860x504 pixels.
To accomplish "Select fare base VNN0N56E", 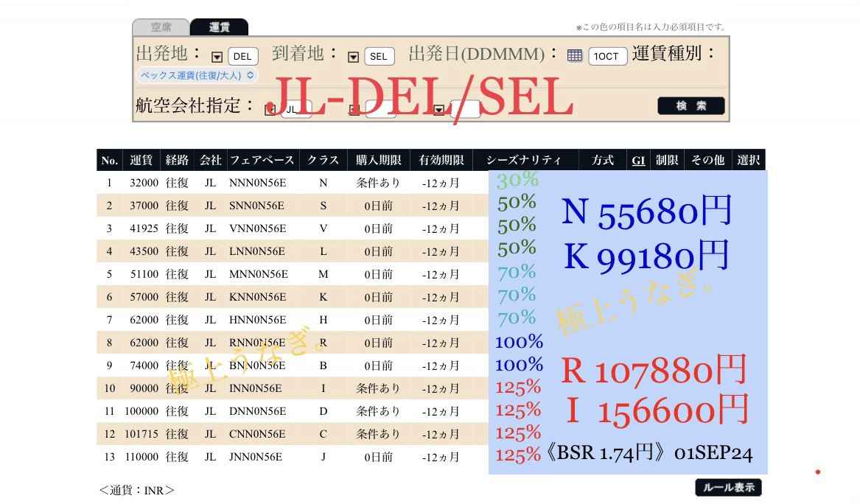I will [x=257, y=228].
